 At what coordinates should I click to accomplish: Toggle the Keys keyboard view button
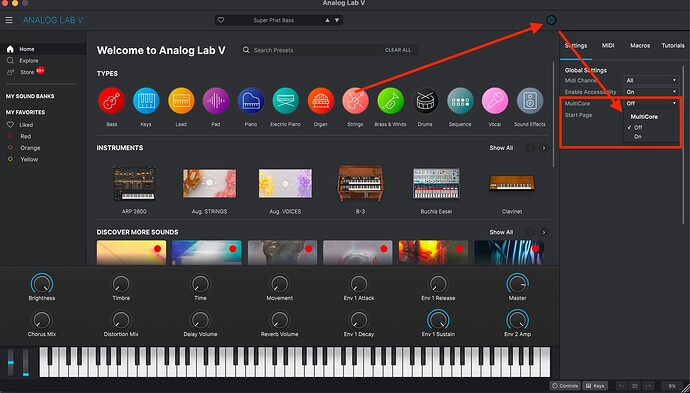[595, 386]
